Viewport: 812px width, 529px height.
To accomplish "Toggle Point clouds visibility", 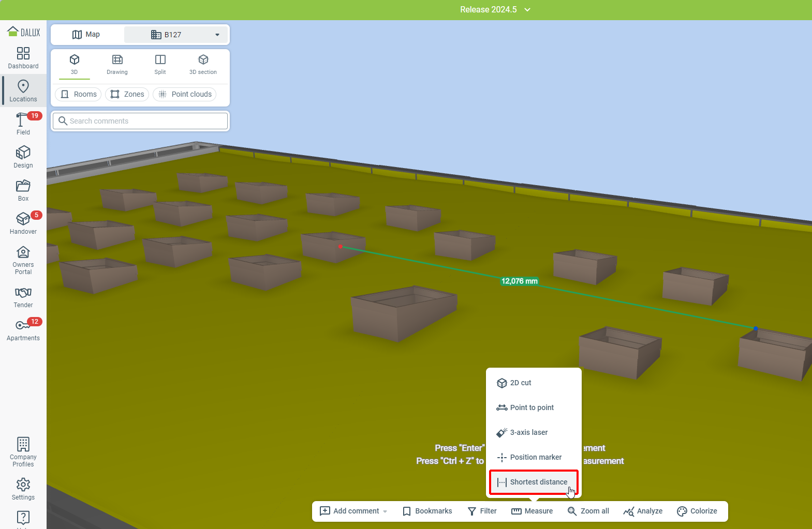I will [185, 94].
